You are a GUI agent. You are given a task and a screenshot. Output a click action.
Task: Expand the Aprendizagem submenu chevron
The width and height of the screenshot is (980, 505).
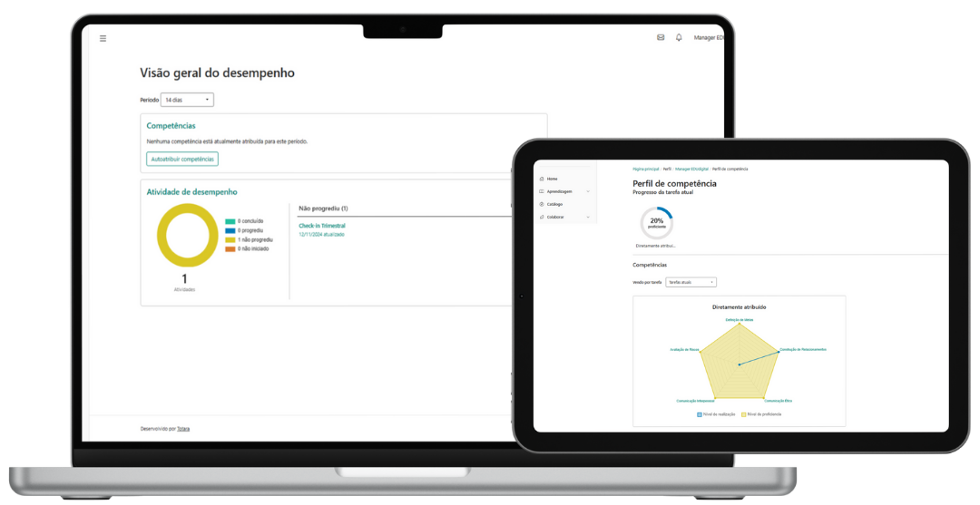click(588, 191)
